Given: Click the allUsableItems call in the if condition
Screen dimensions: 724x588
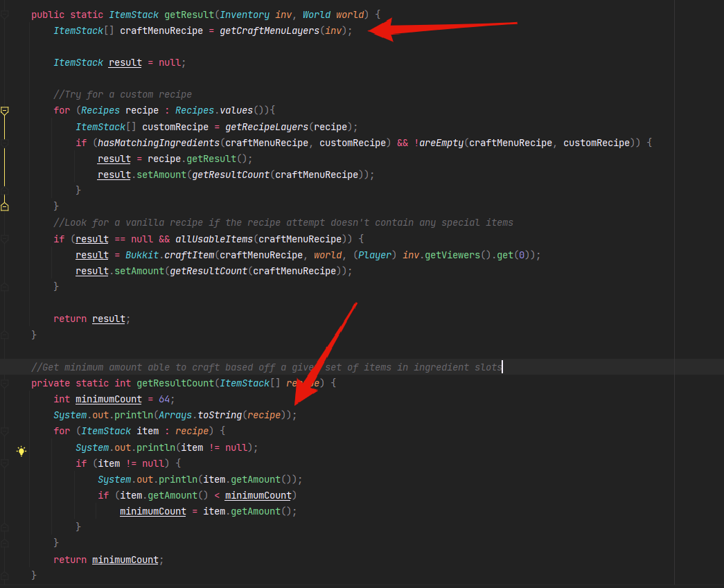Looking at the screenshot, I should coord(214,239).
